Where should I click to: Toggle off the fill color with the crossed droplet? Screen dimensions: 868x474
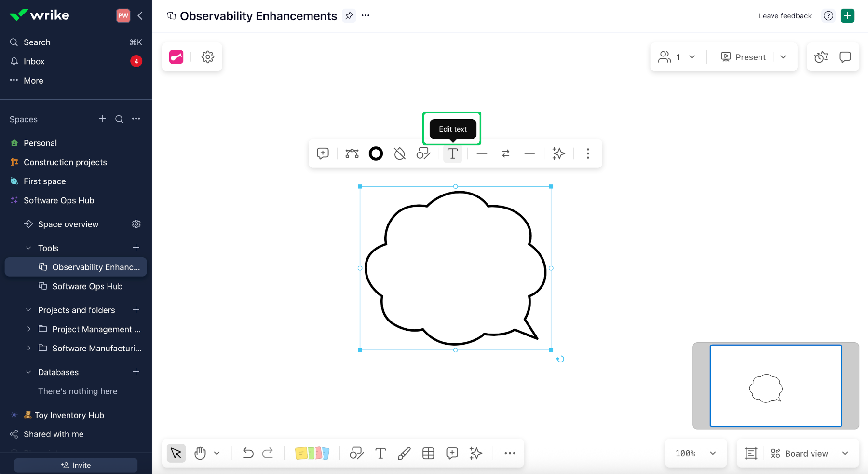(399, 153)
